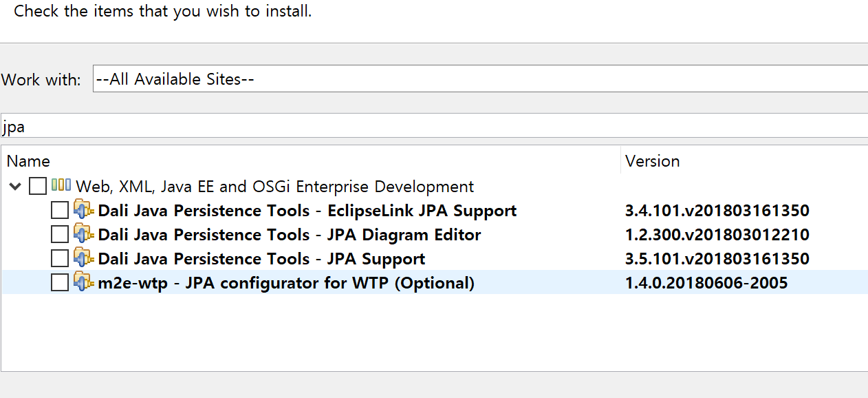868x398 pixels.
Task: Click the Version column header
Action: click(652, 160)
